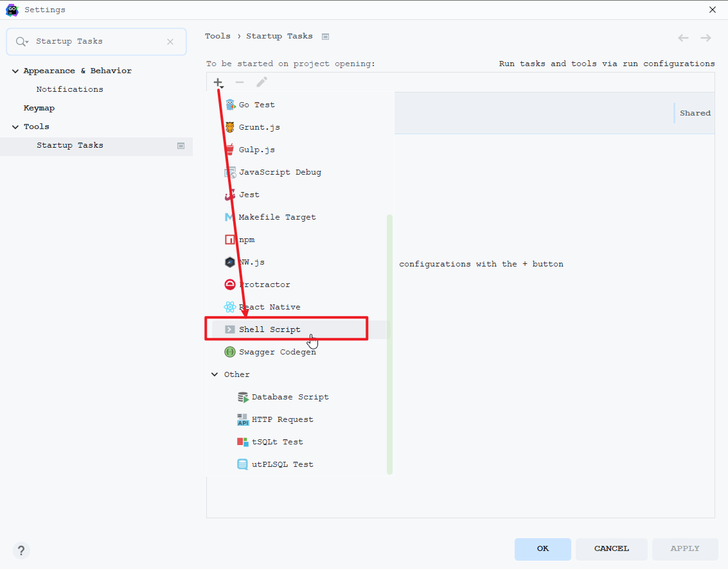Viewport: 728px width, 569px height.
Task: Click the Remove (minus) toolbar icon
Action: pyautogui.click(x=240, y=83)
